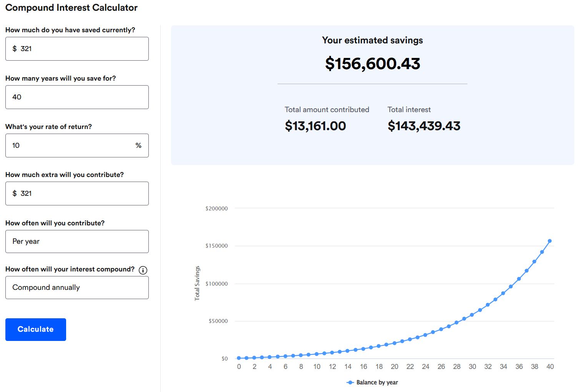The width and height of the screenshot is (582, 392).
Task: Click the estimated savings total $156,600.43
Action: [372, 64]
